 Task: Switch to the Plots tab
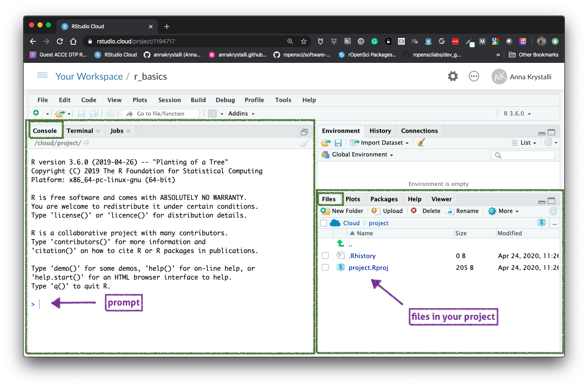coord(353,199)
